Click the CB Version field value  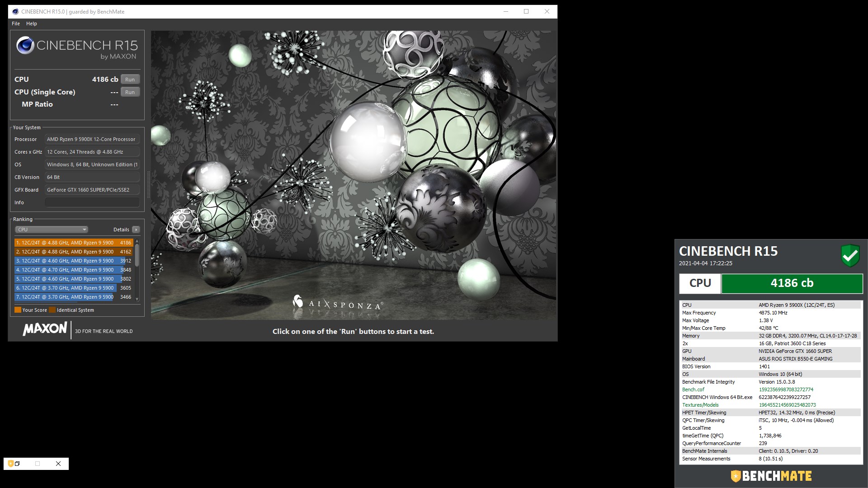(x=92, y=177)
